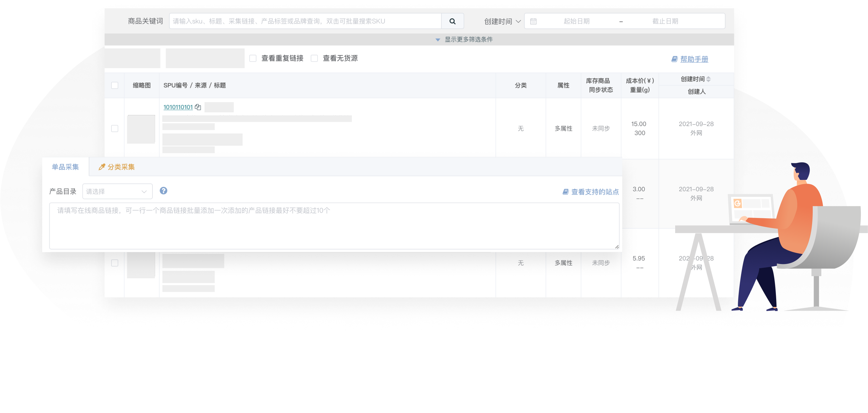Open SPU link 1010110101
Viewport: 868px width, 413px height.
coord(178,107)
